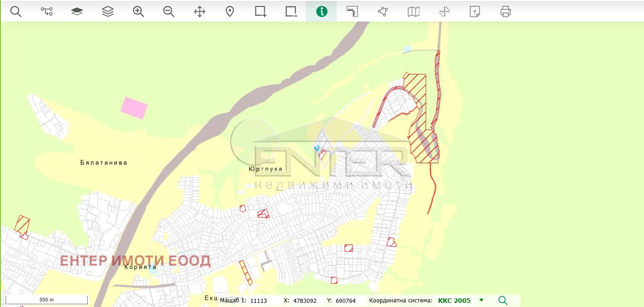Select the location pin marker tool
Image resolution: width=644 pixels, height=307 pixels.
(230, 11)
